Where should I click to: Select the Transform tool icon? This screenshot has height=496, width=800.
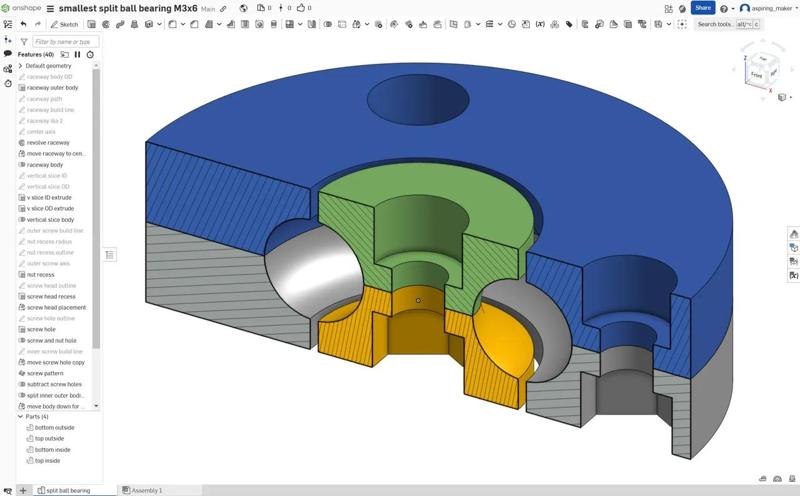tap(356, 24)
